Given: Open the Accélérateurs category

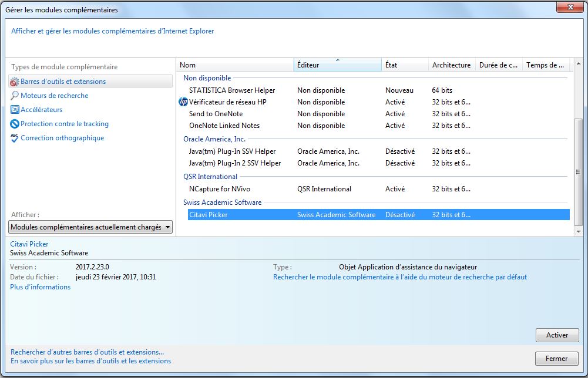Looking at the screenshot, I should (x=41, y=110).
